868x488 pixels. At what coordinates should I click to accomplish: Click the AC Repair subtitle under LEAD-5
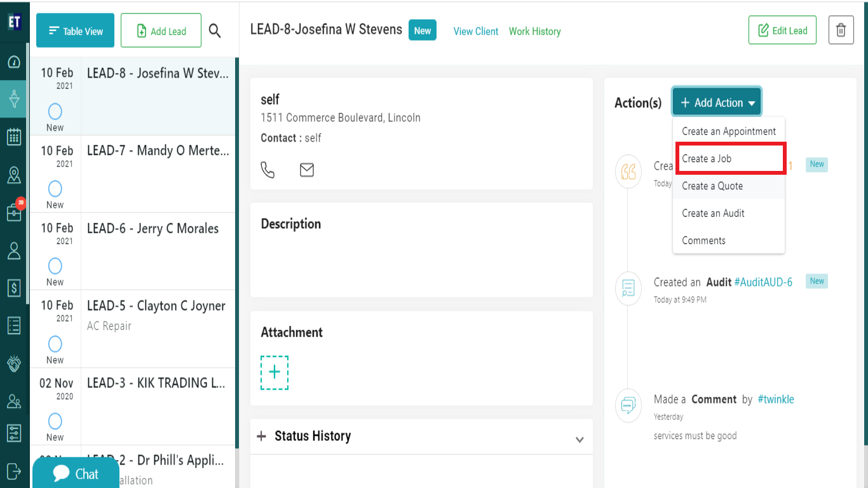tap(109, 326)
